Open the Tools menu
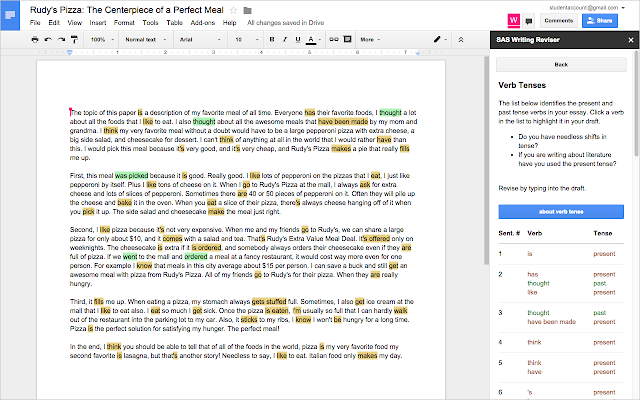 click(x=150, y=23)
